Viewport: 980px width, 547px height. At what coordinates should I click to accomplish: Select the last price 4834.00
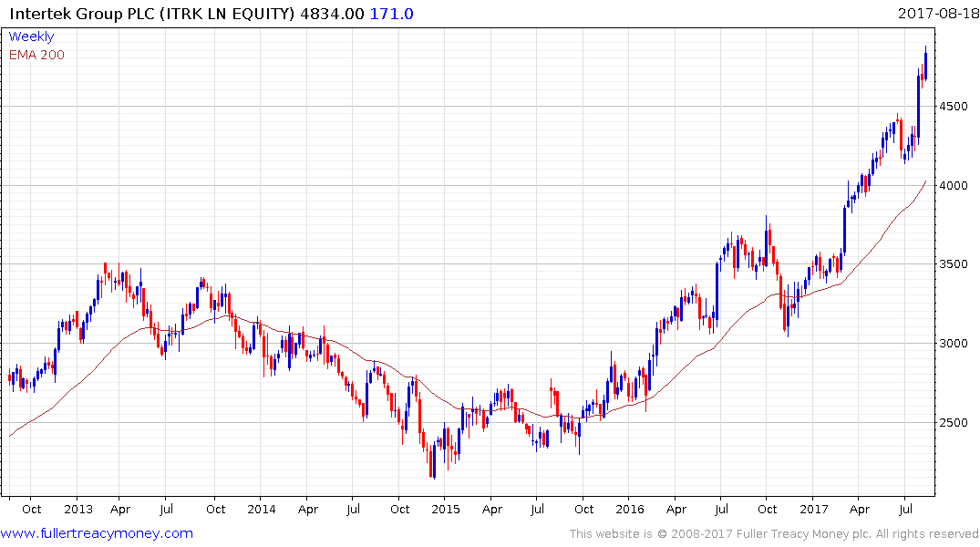[x=332, y=14]
